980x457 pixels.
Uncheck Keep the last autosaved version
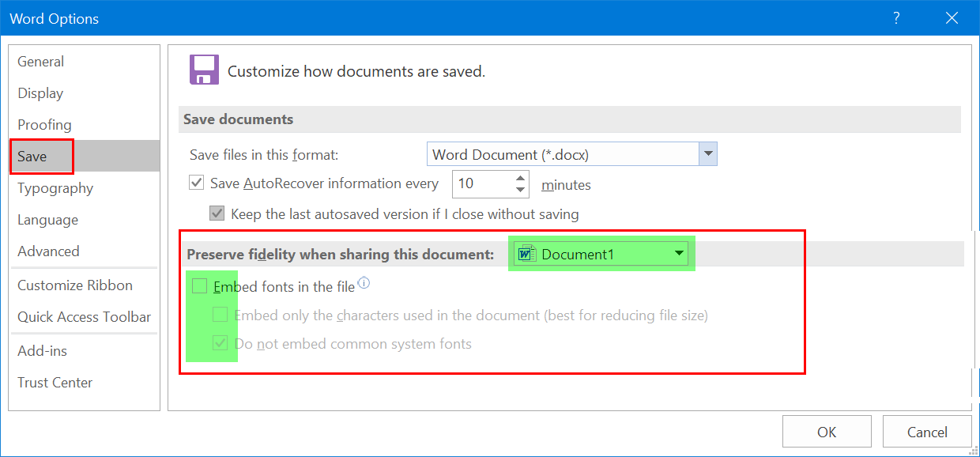(x=217, y=213)
